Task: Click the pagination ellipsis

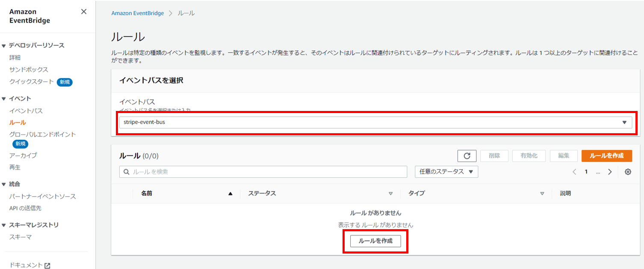Action: 598,172
